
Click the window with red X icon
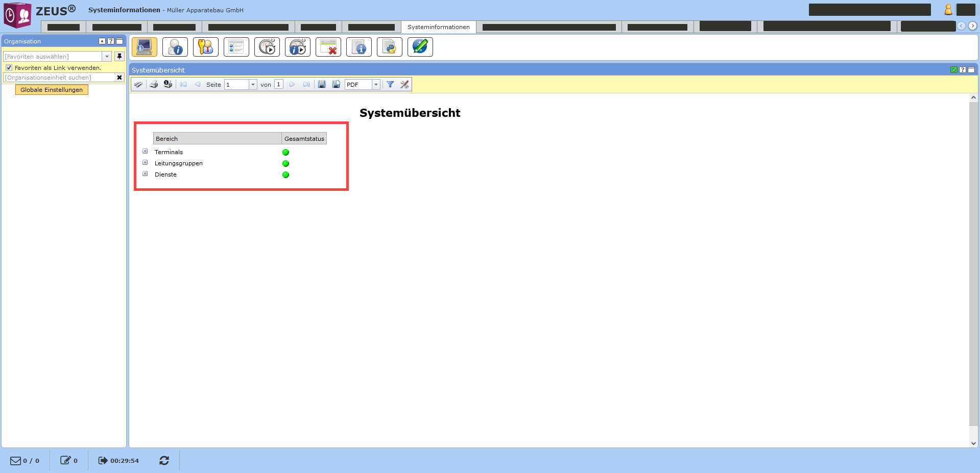point(328,47)
